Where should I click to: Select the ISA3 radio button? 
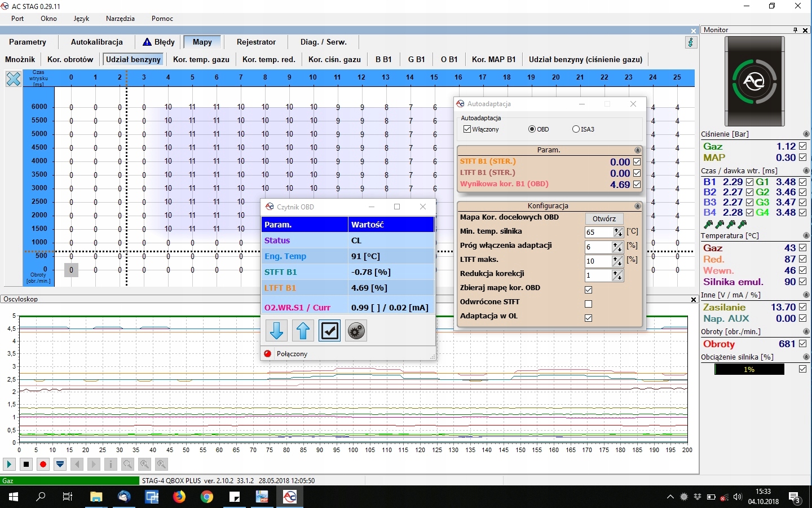[x=576, y=129]
